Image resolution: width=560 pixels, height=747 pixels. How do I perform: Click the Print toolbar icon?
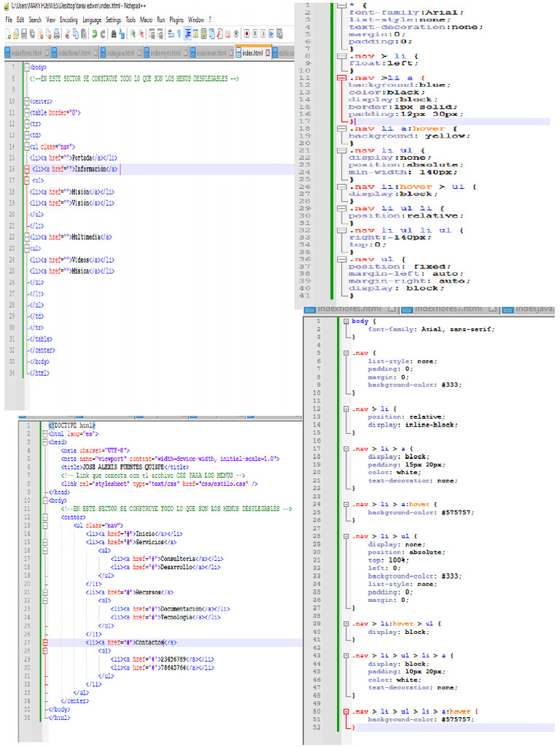pyautogui.click(x=56, y=34)
